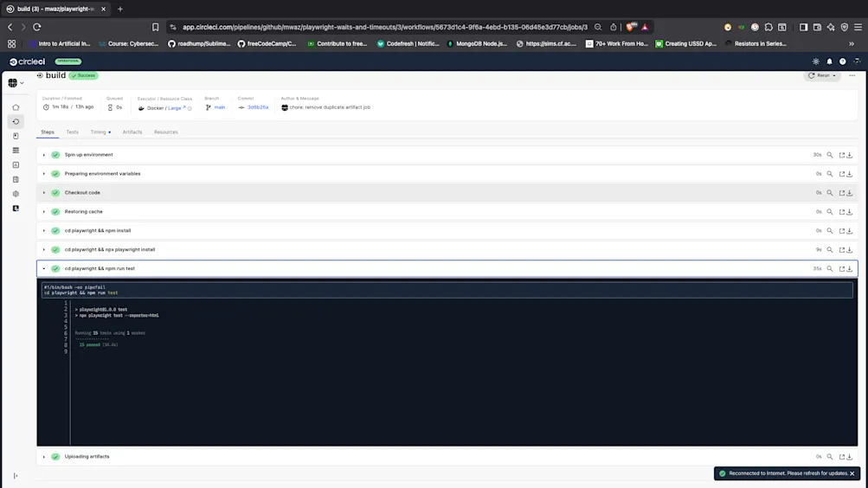868x488 pixels.
Task: Open the main branch link
Action: coord(220,107)
